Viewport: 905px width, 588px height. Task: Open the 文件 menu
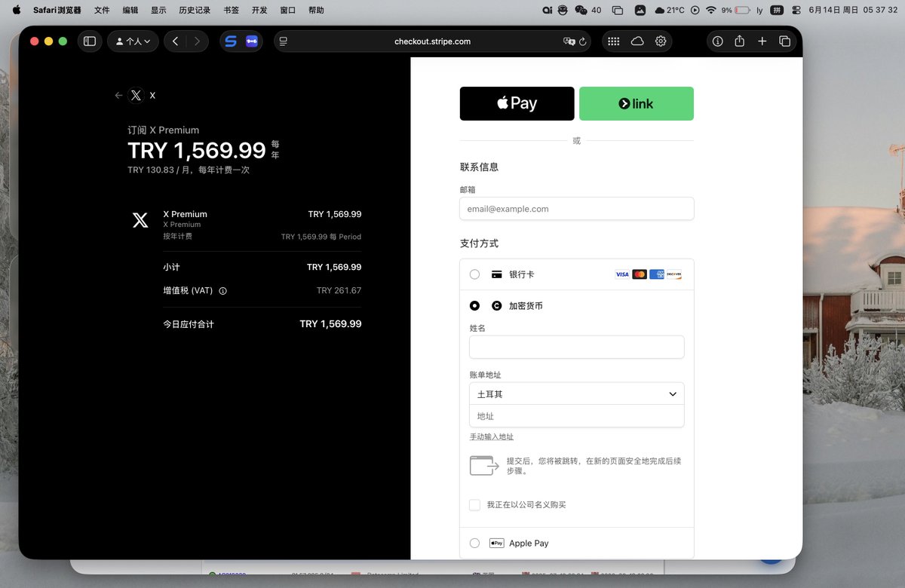tap(102, 11)
